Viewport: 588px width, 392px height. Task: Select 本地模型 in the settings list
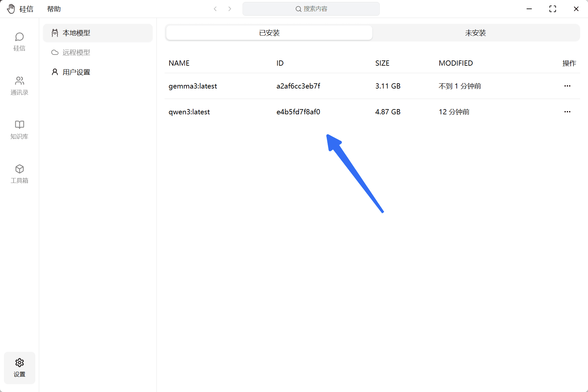click(98, 33)
